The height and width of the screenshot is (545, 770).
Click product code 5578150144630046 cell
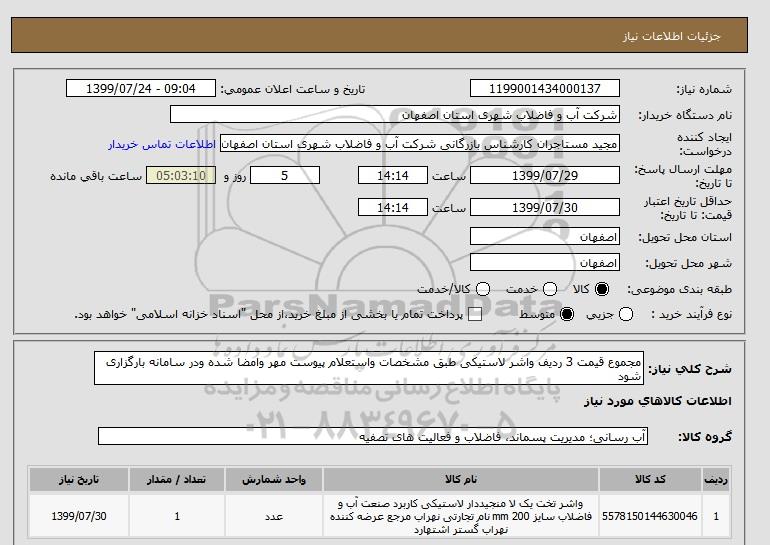point(650,516)
